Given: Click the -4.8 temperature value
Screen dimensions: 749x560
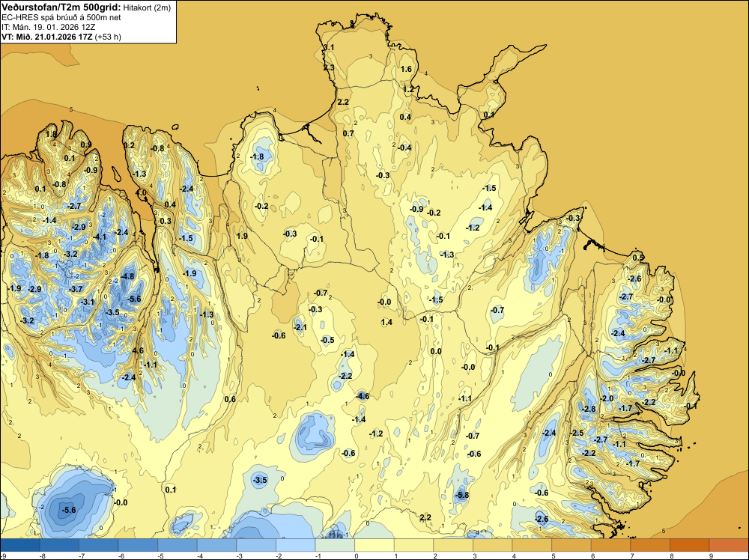Looking at the screenshot, I should [x=127, y=276].
